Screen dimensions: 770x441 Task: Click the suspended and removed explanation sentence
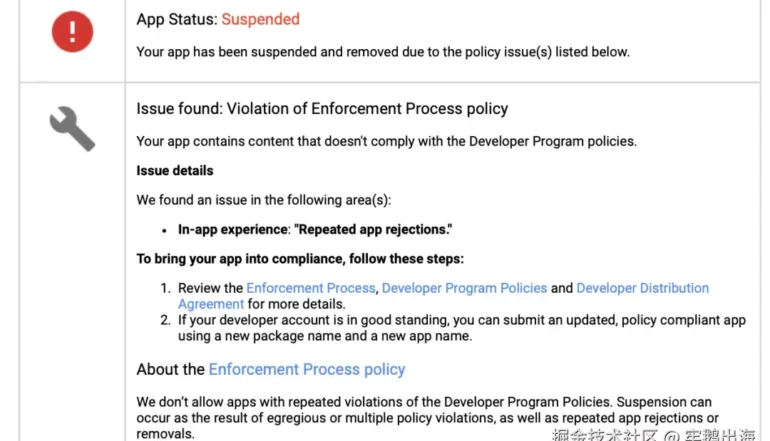tap(383, 52)
